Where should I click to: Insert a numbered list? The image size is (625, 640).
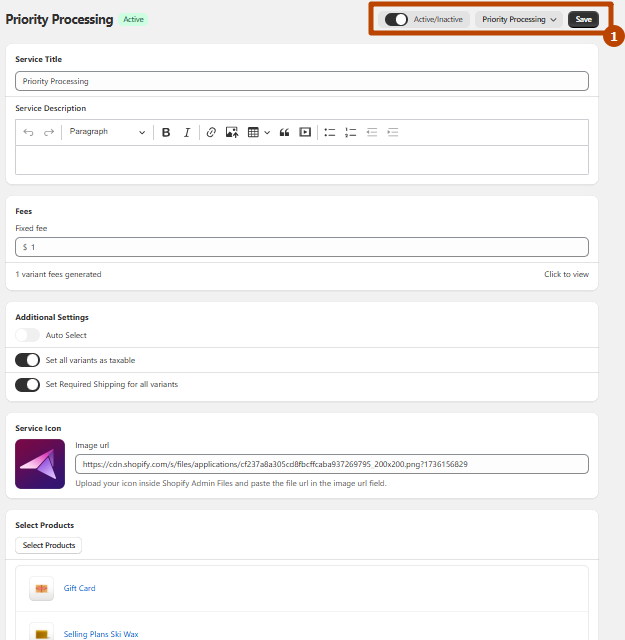coord(350,132)
